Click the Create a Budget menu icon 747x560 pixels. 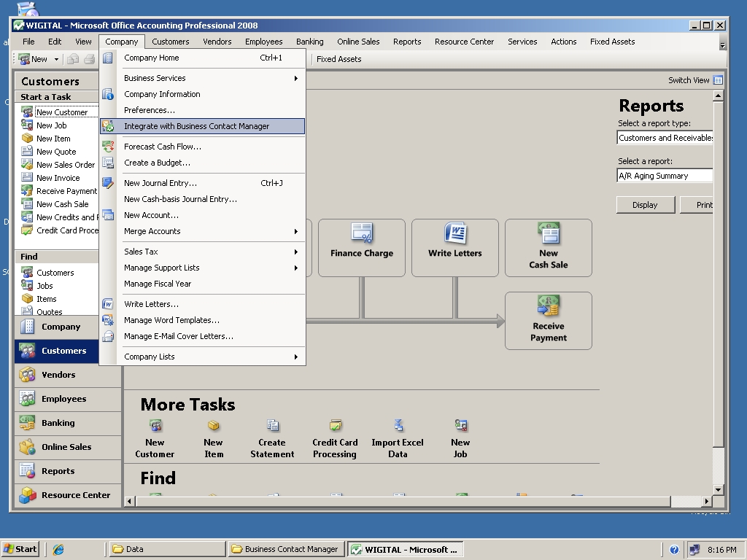click(108, 163)
